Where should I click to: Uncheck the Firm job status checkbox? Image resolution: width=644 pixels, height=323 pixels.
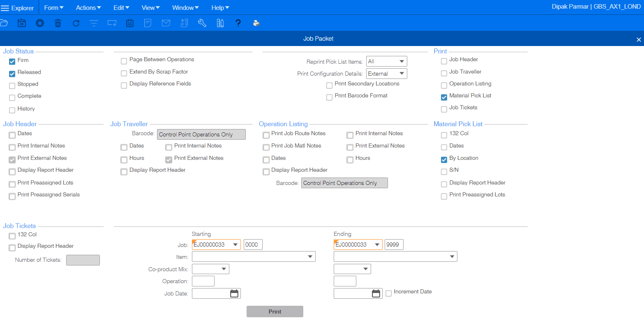[x=12, y=62]
